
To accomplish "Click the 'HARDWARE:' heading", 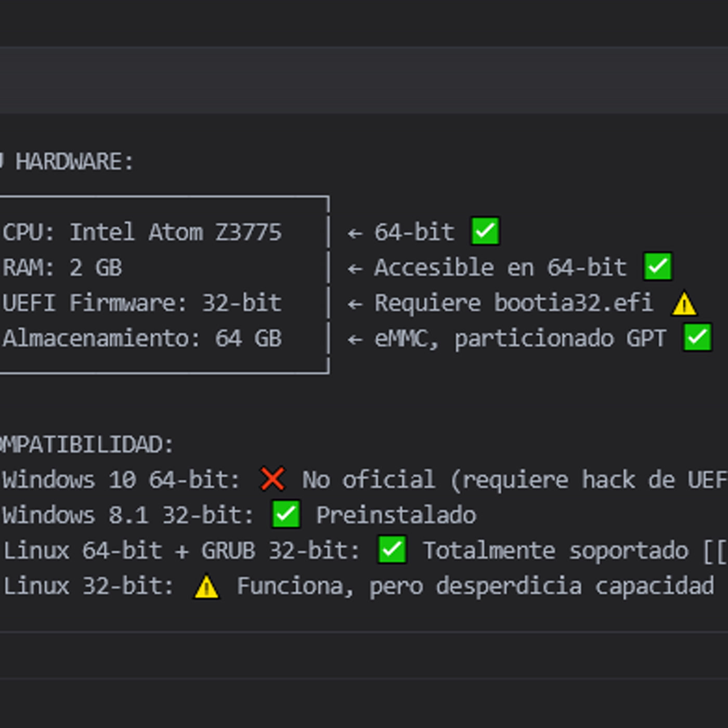I will click(74, 162).
